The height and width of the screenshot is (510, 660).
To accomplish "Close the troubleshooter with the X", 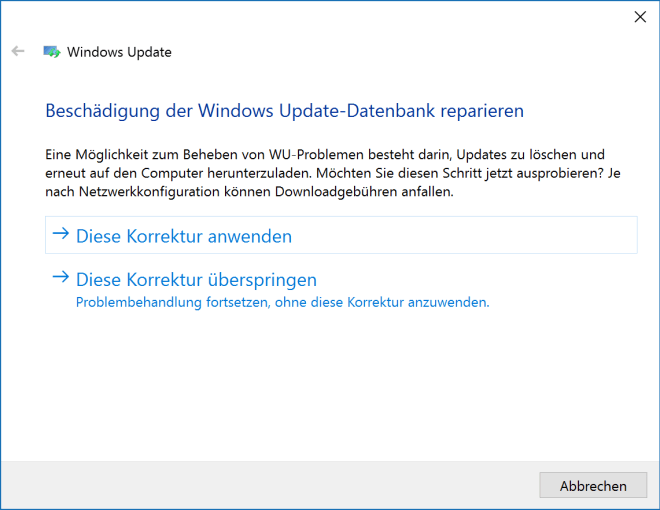I will pos(640,17).
